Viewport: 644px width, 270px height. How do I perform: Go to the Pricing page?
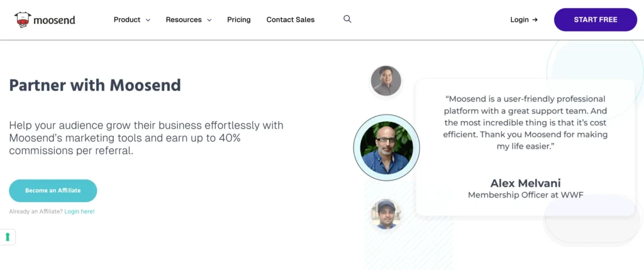239,20
